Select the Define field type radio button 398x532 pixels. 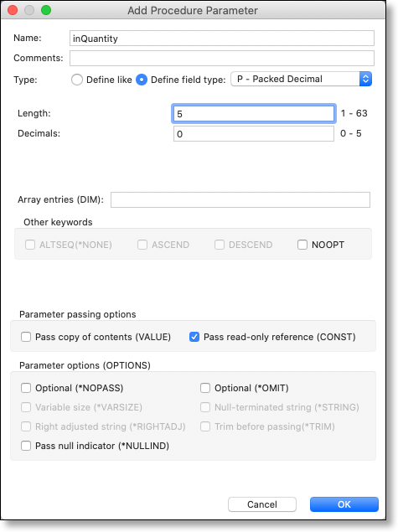pyautogui.click(x=142, y=80)
